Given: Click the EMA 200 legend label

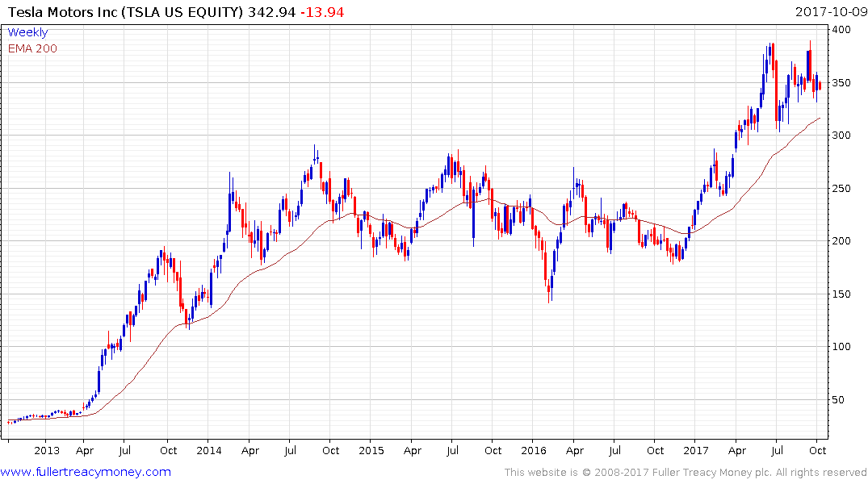Looking at the screenshot, I should pyautogui.click(x=32, y=48).
